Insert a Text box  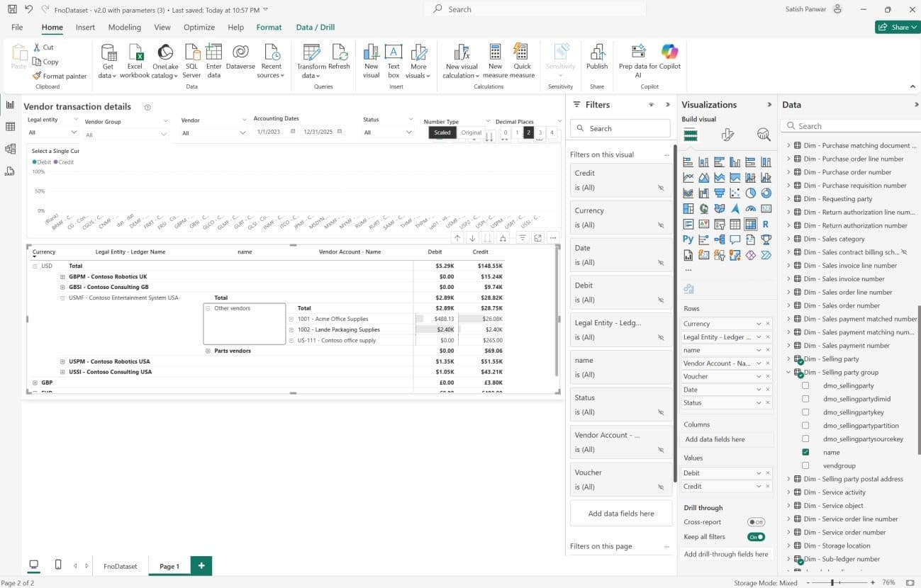pos(393,53)
